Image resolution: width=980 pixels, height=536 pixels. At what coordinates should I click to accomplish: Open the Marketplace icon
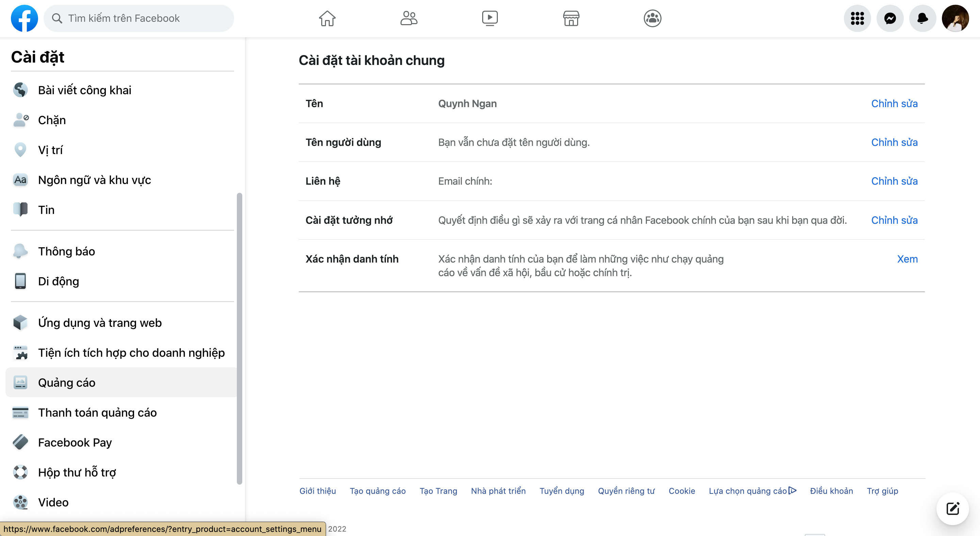point(571,18)
